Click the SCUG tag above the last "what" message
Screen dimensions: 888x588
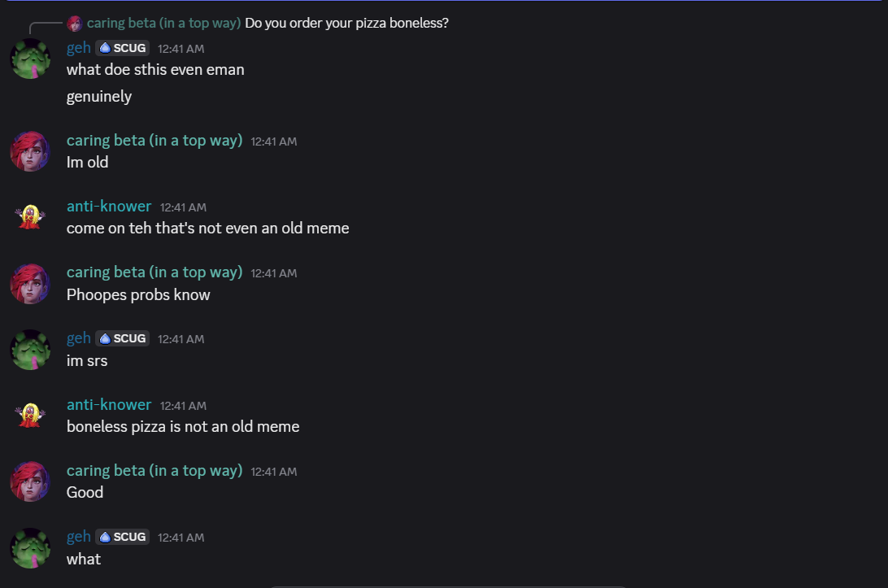[x=123, y=537]
